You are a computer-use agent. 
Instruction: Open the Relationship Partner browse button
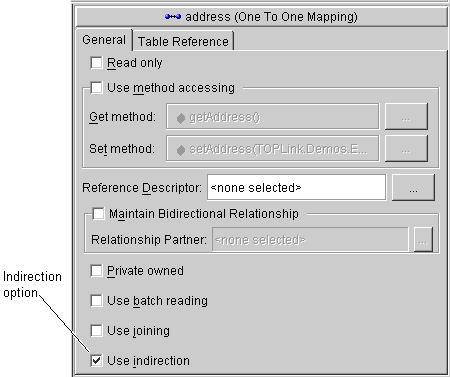tap(423, 240)
